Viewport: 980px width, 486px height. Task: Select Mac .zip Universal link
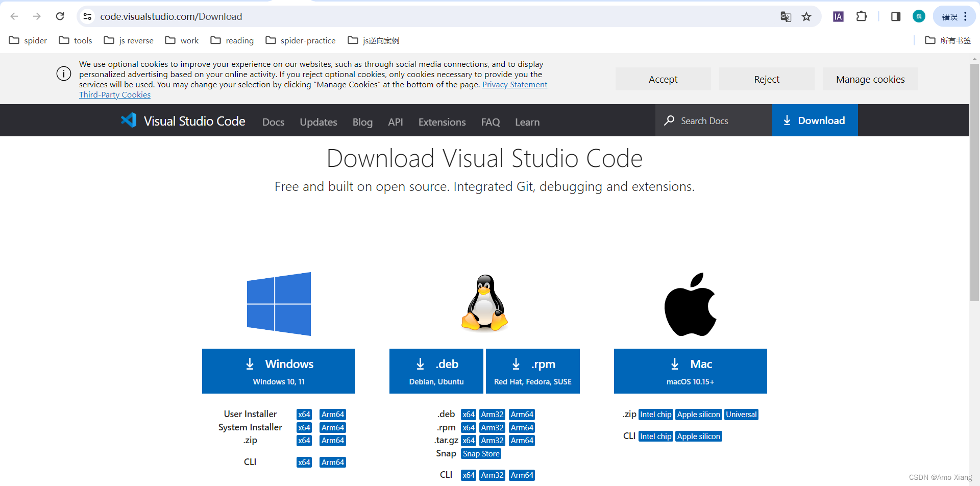click(x=741, y=415)
